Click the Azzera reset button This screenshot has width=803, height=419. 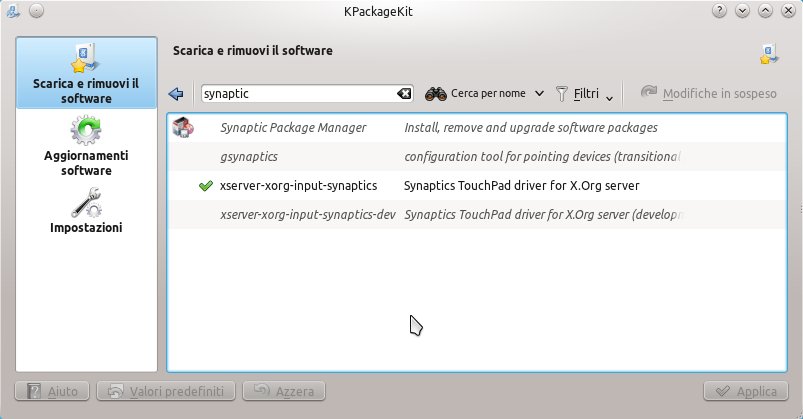tap(284, 391)
